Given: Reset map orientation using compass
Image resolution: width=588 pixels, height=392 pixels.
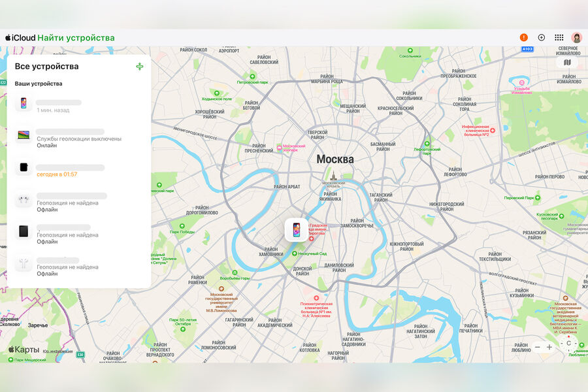Looking at the screenshot, I should pos(569,343).
